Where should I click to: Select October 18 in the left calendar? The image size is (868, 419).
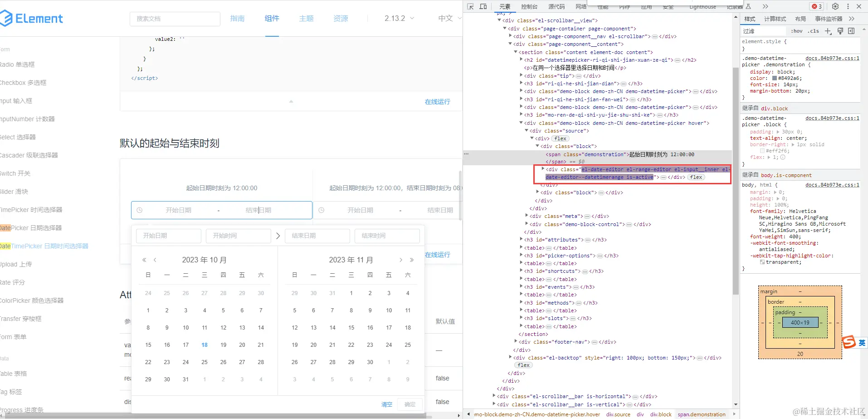point(205,345)
